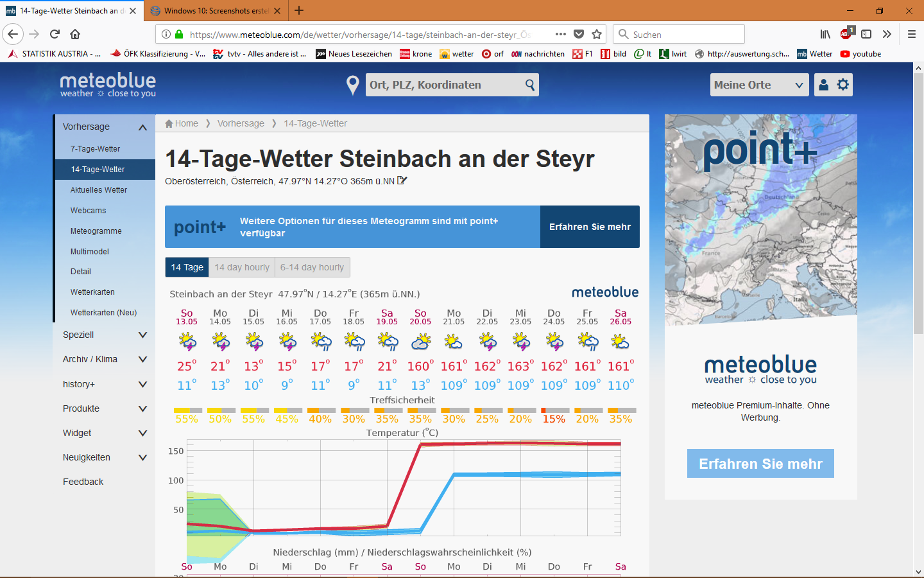924x578 pixels.
Task: Select 7-Tage-Wetter in sidebar menu
Action: (x=95, y=149)
